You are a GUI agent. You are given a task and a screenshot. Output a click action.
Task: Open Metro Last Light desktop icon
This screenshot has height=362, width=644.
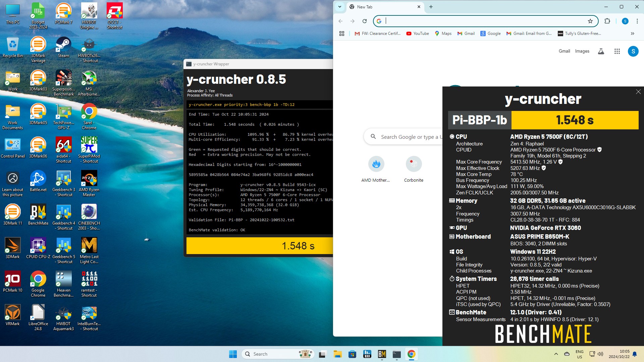coord(89,250)
